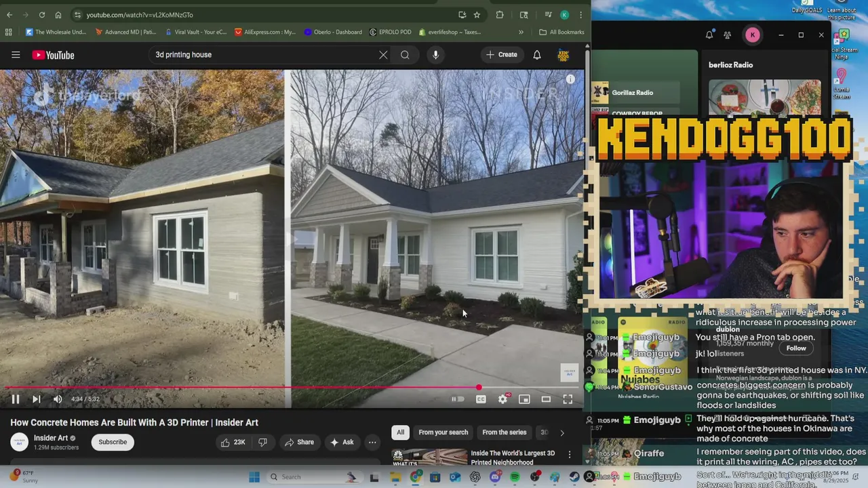Select the 'All' filter chip

point(401,432)
